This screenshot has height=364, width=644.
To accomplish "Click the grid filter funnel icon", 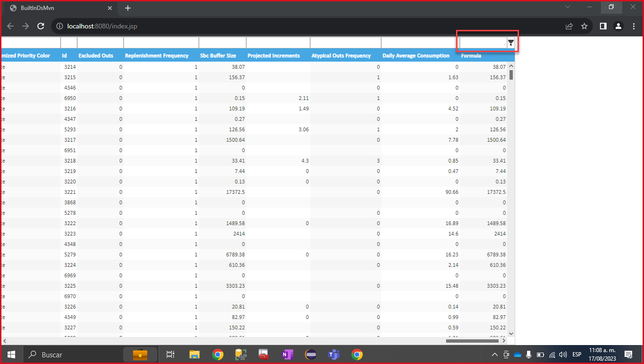I will point(511,43).
